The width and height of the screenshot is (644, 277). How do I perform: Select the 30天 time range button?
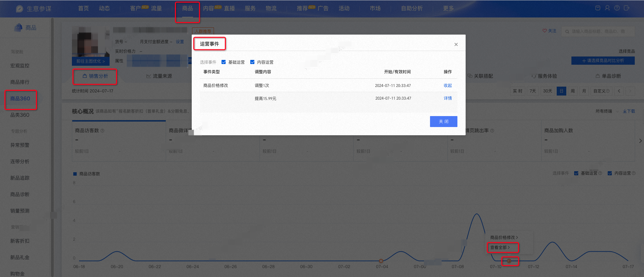(548, 91)
